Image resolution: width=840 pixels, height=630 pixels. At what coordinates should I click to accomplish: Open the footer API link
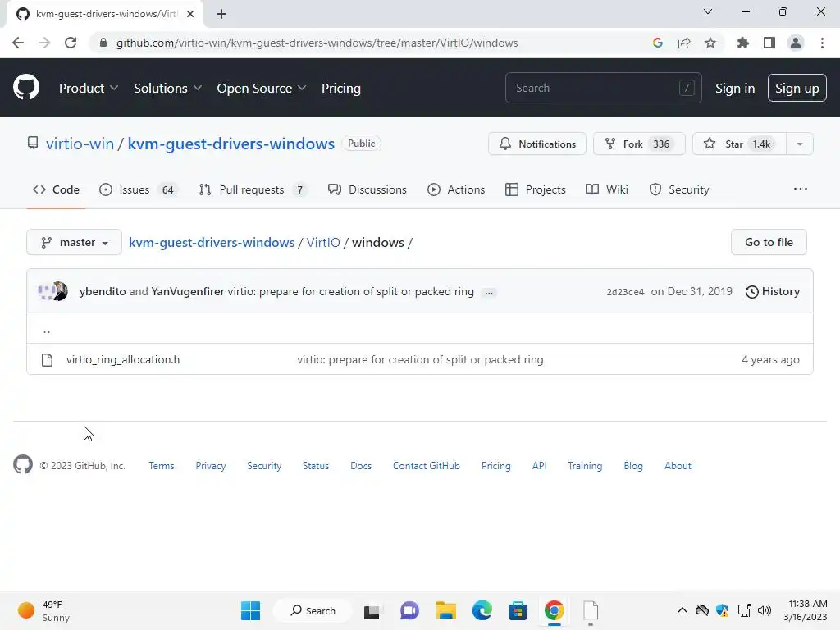pyautogui.click(x=539, y=466)
